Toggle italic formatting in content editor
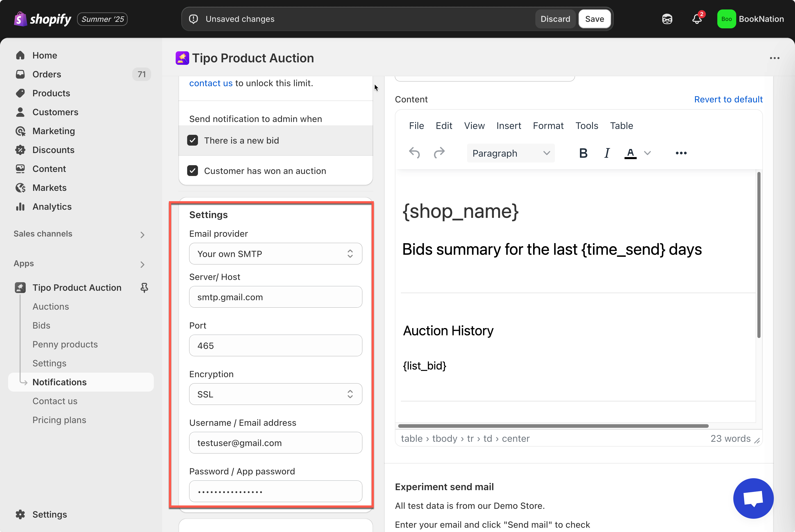This screenshot has width=795, height=532. pos(607,153)
